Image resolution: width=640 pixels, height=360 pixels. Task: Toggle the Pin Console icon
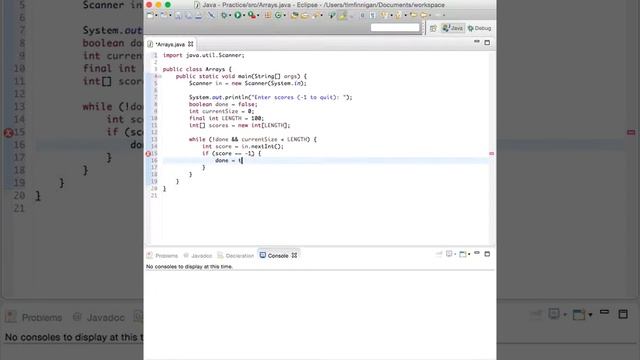pos(438,254)
